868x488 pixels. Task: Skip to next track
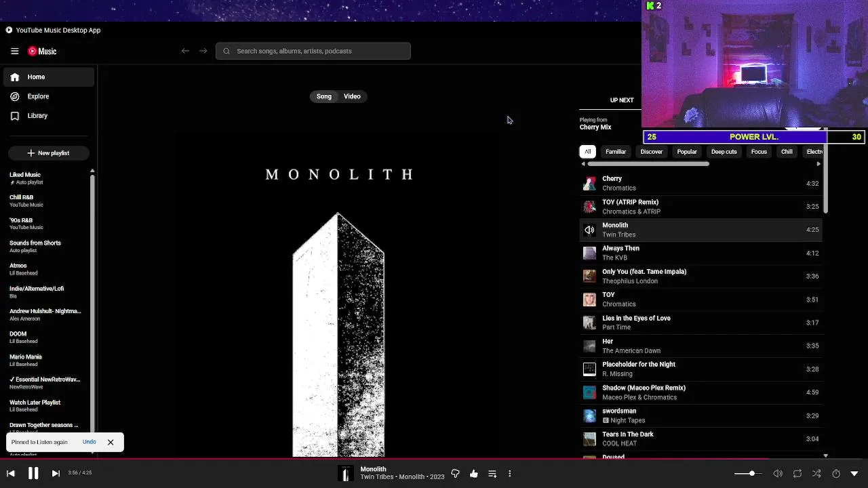tap(56, 474)
